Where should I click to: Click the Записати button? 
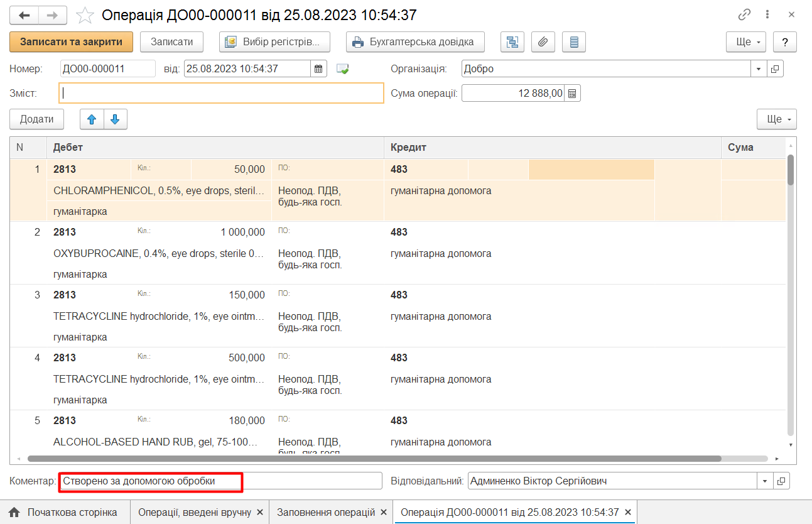[x=171, y=42]
